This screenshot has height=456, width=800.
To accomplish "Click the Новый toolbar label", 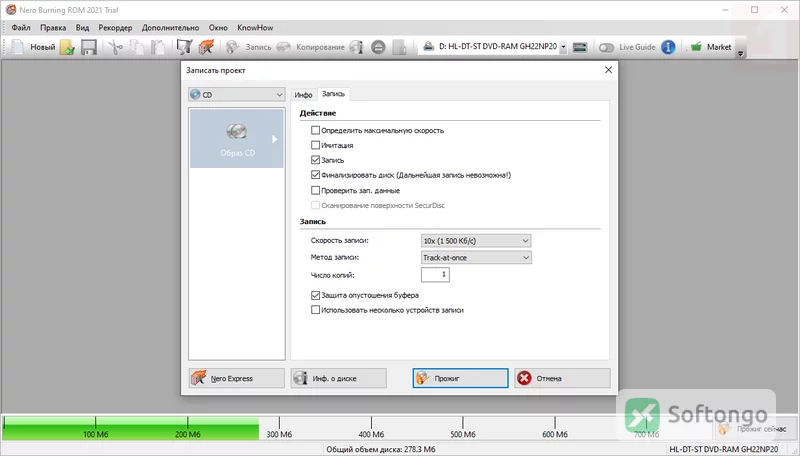I will (x=42, y=47).
